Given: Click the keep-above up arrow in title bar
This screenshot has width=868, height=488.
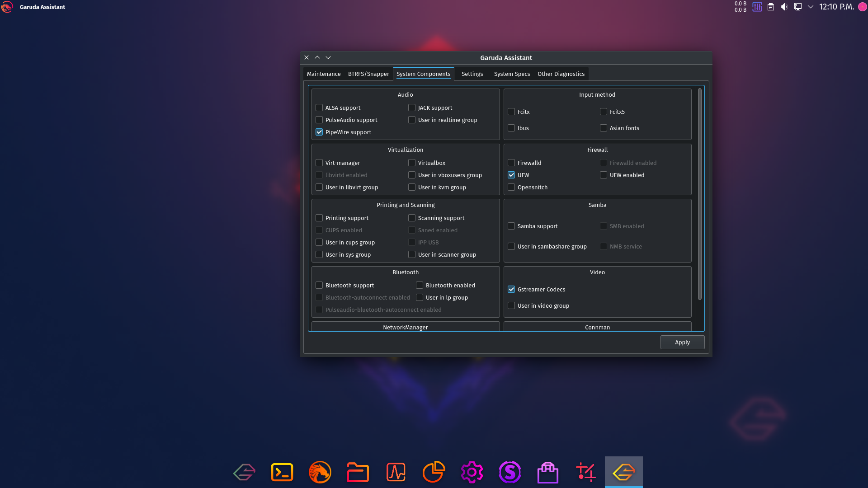Looking at the screenshot, I should click(x=317, y=57).
